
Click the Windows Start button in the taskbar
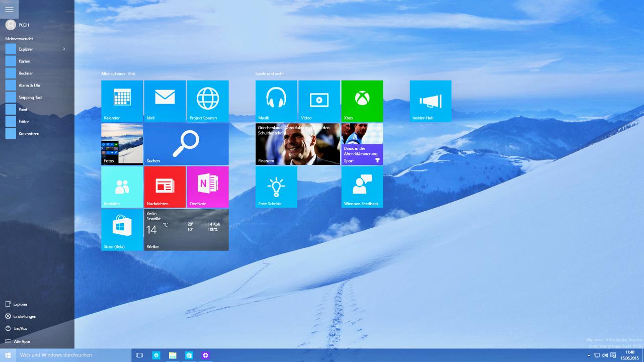pyautogui.click(x=8, y=355)
